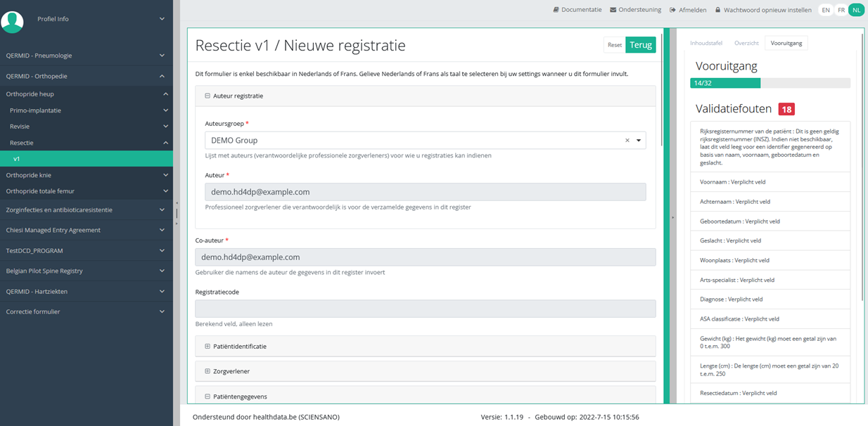Click the green Terug button

click(x=640, y=45)
